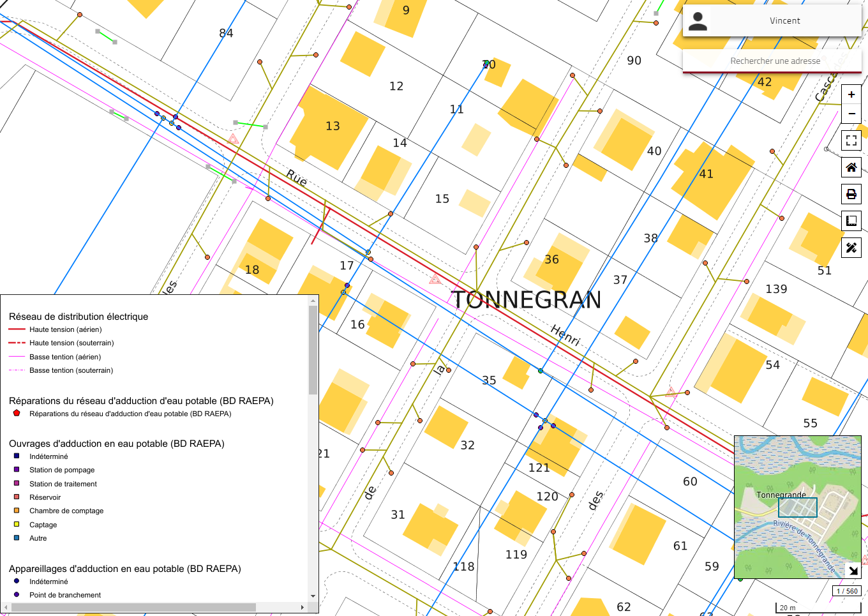868x616 pixels.
Task: Open the drawing tools
Action: point(851,248)
